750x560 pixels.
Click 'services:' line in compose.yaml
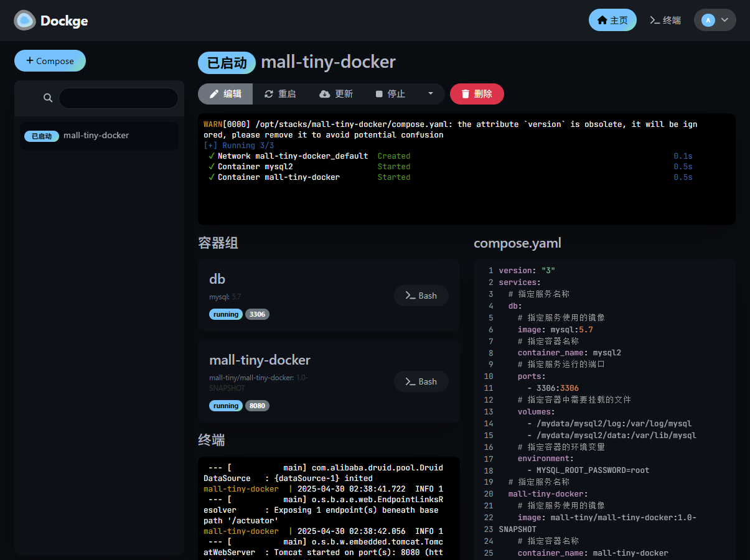(x=520, y=282)
